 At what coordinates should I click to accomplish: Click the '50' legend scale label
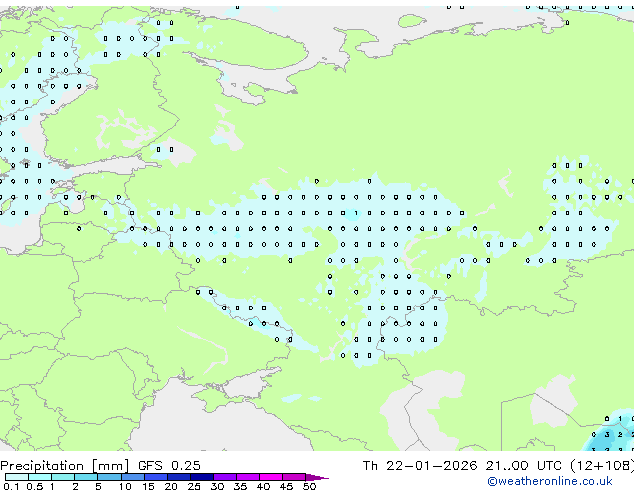click(309, 486)
